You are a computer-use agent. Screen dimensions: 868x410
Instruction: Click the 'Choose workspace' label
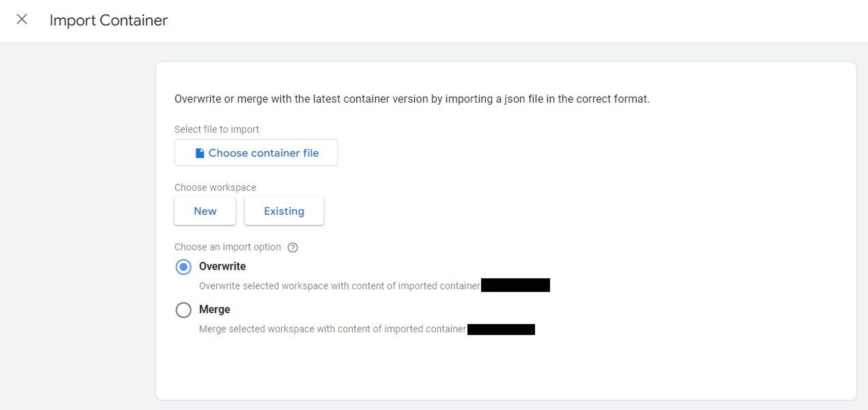pyautogui.click(x=215, y=187)
